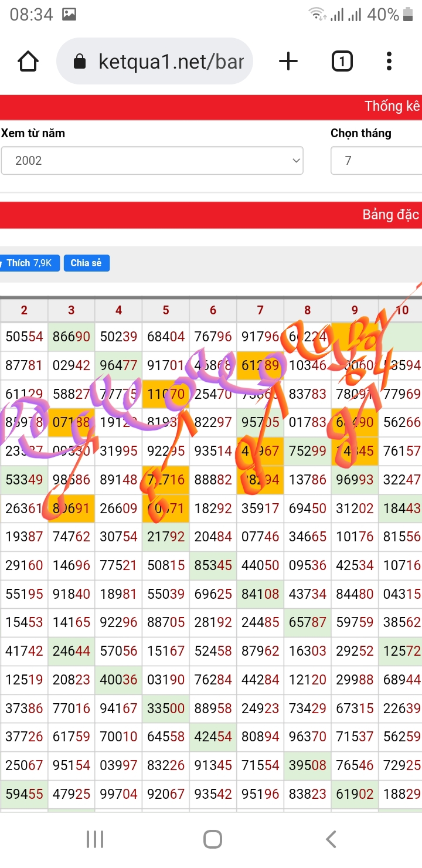Select column header 3 in the table
Viewport: 422px width, 868px height.
pos(72,310)
